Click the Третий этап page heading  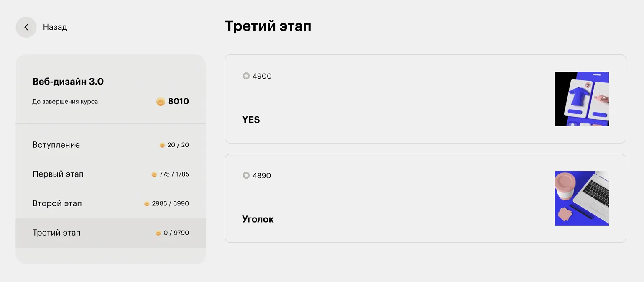click(268, 26)
